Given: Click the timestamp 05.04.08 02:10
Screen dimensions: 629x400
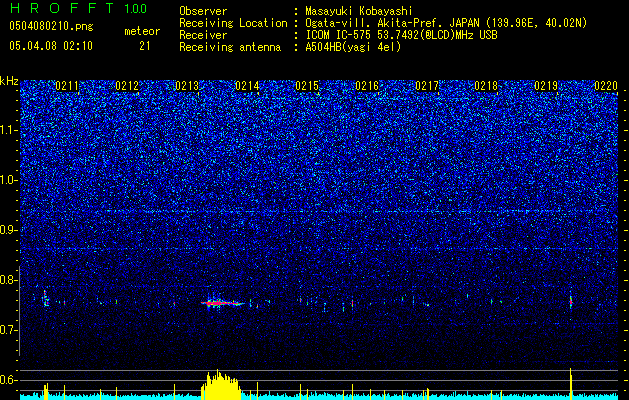Looking at the screenshot, I should pyautogui.click(x=51, y=46).
